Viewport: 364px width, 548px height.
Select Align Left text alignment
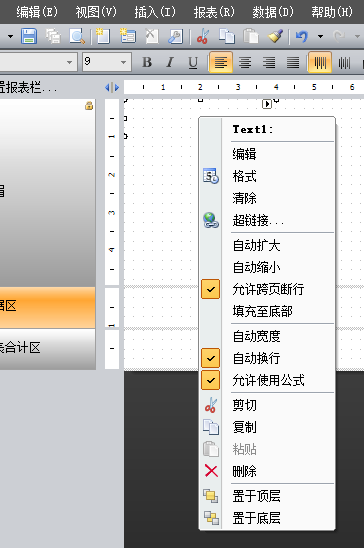click(x=221, y=62)
